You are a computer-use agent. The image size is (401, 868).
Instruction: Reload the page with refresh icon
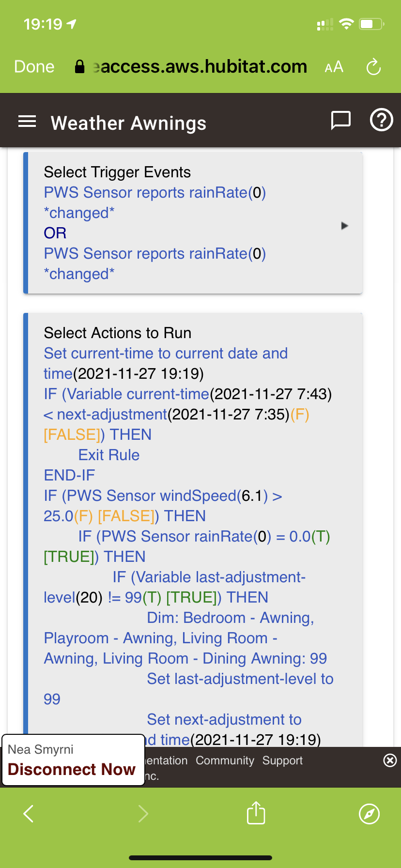point(373,67)
